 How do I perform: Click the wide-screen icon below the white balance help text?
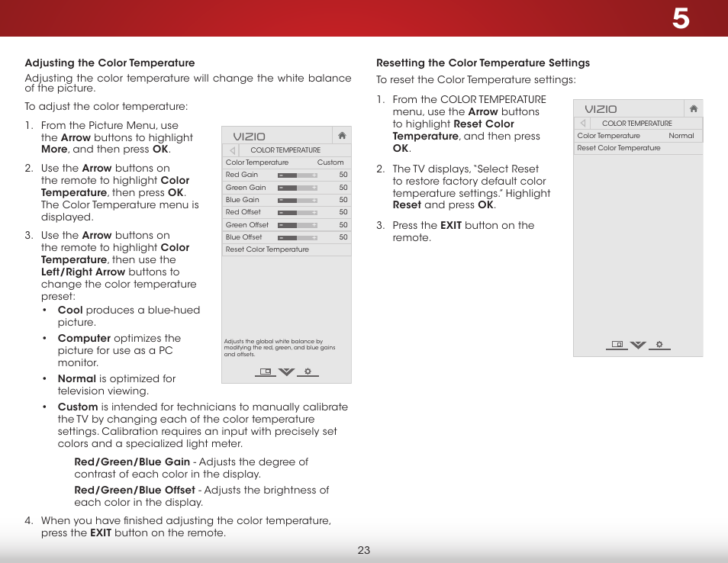click(x=265, y=372)
